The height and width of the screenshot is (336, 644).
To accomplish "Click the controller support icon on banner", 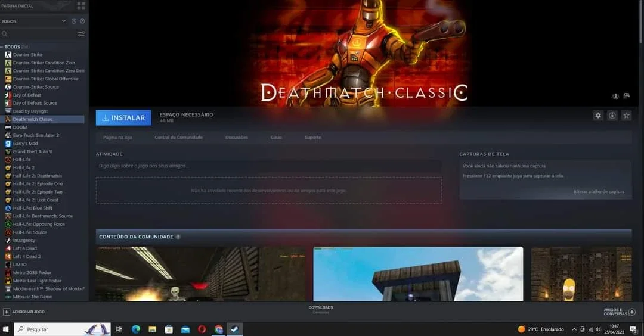I will tap(626, 95).
